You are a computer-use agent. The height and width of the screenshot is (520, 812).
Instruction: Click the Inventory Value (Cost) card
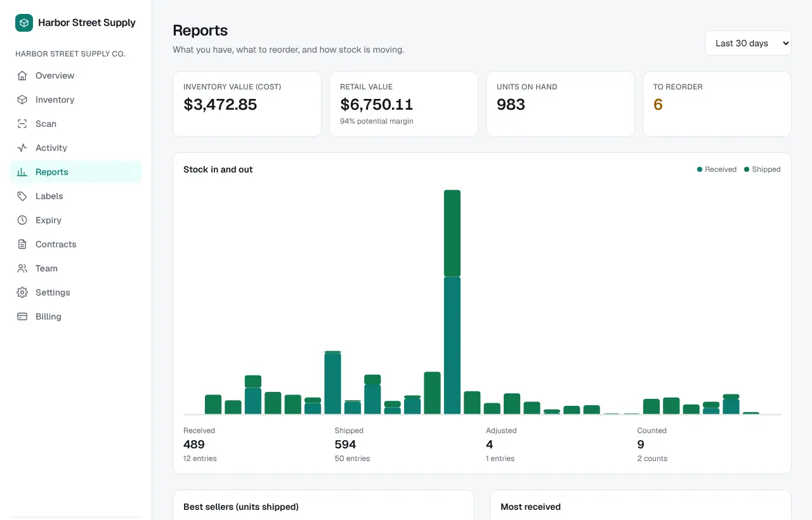[x=247, y=104]
